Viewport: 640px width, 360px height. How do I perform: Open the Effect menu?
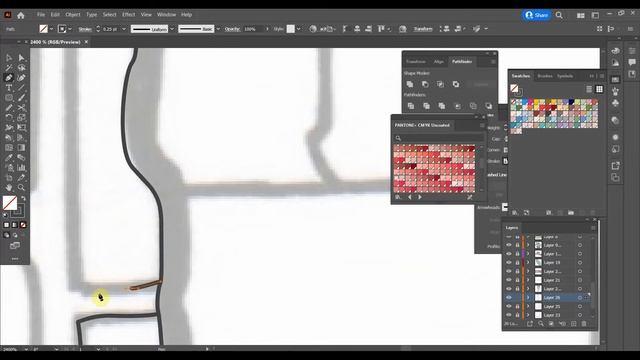129,14
